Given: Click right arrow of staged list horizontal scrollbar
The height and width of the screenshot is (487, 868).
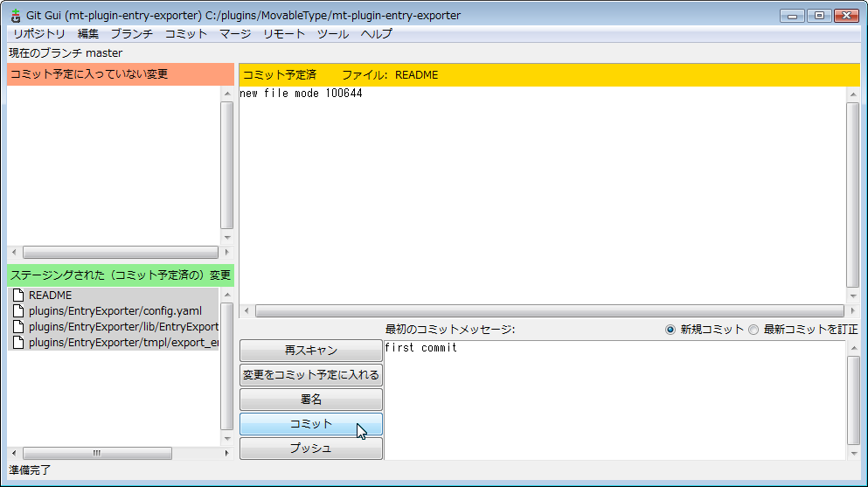Looking at the screenshot, I should (x=226, y=453).
